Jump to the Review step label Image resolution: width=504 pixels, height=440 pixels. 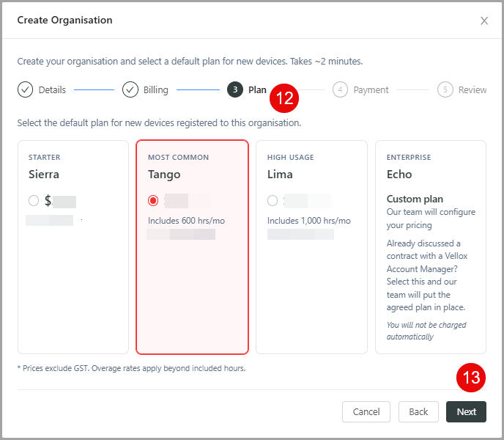pyautogui.click(x=472, y=89)
